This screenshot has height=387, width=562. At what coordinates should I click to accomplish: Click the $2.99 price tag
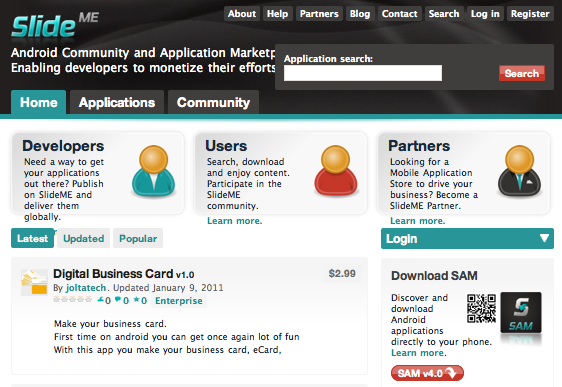point(342,274)
